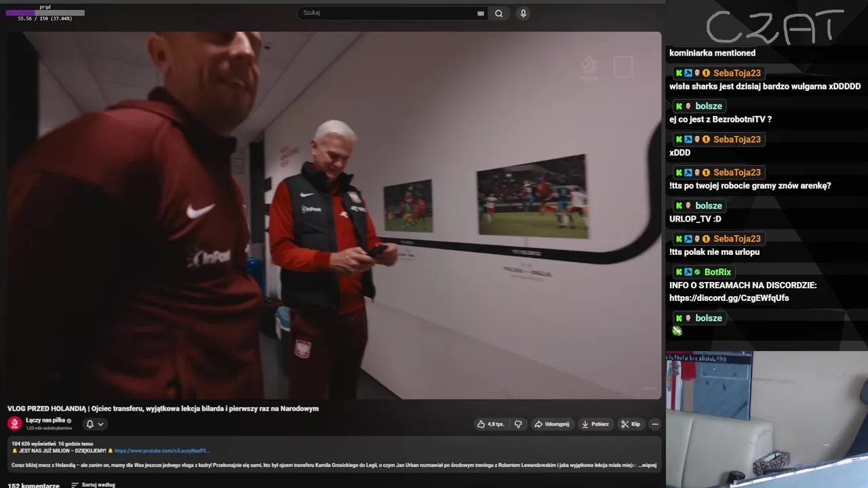Open the on-screen keyboard icon in search box

481,13
